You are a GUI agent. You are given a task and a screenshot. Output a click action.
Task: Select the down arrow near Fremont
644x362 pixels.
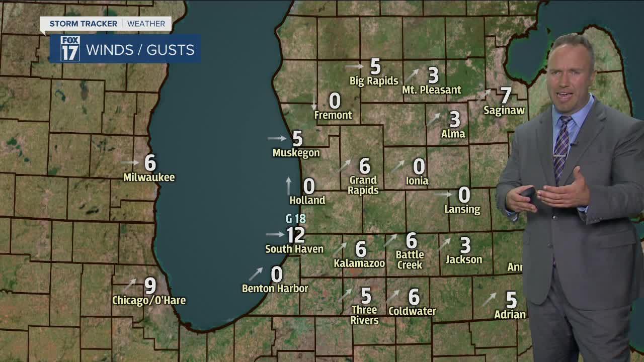click(x=314, y=102)
